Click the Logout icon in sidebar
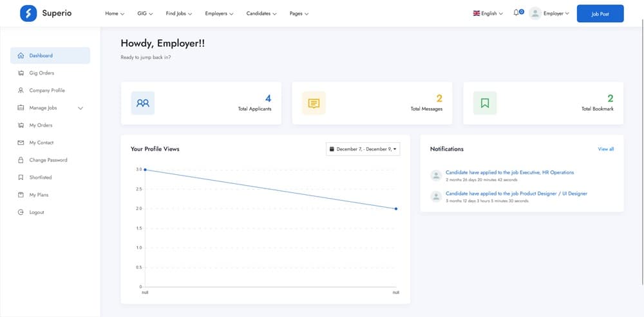Viewport: 644px width, 317px height. [x=21, y=212]
